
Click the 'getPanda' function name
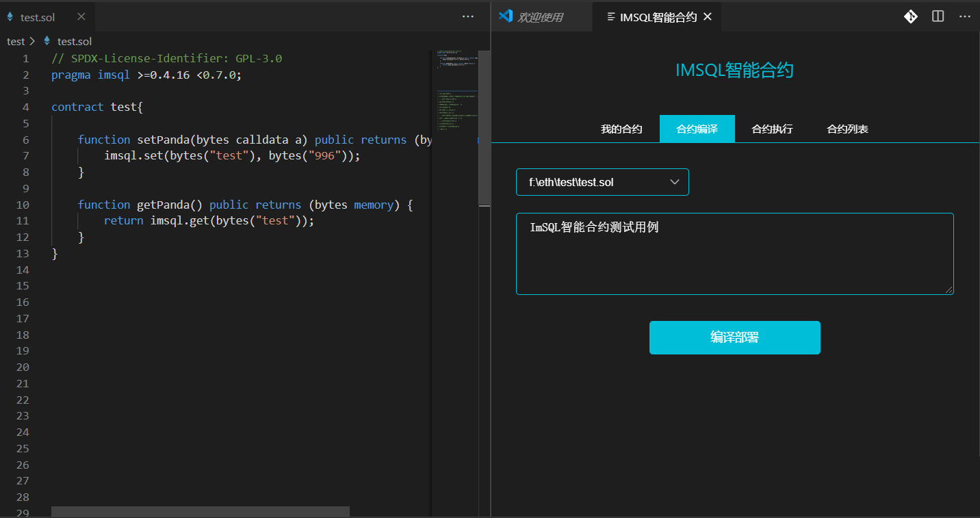[164, 205]
